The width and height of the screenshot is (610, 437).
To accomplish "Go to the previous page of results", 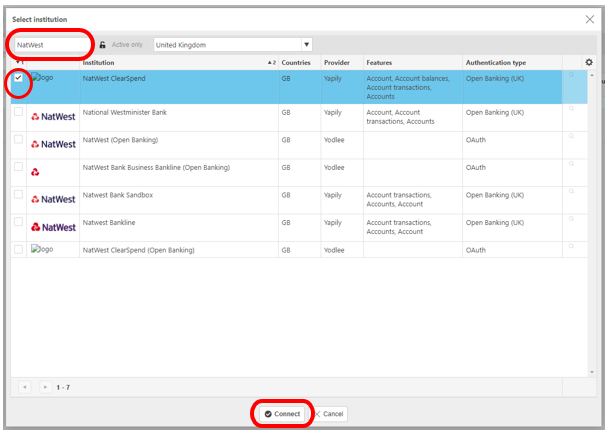I will point(25,386).
